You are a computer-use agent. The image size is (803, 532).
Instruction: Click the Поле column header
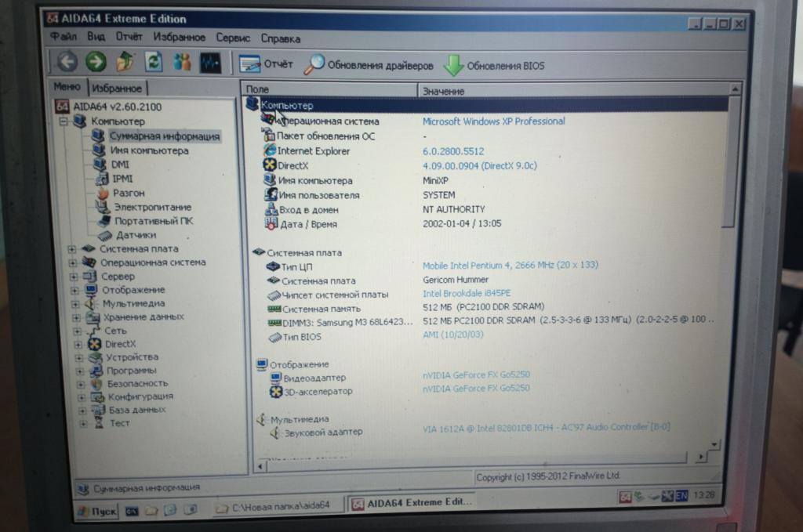[x=329, y=89]
